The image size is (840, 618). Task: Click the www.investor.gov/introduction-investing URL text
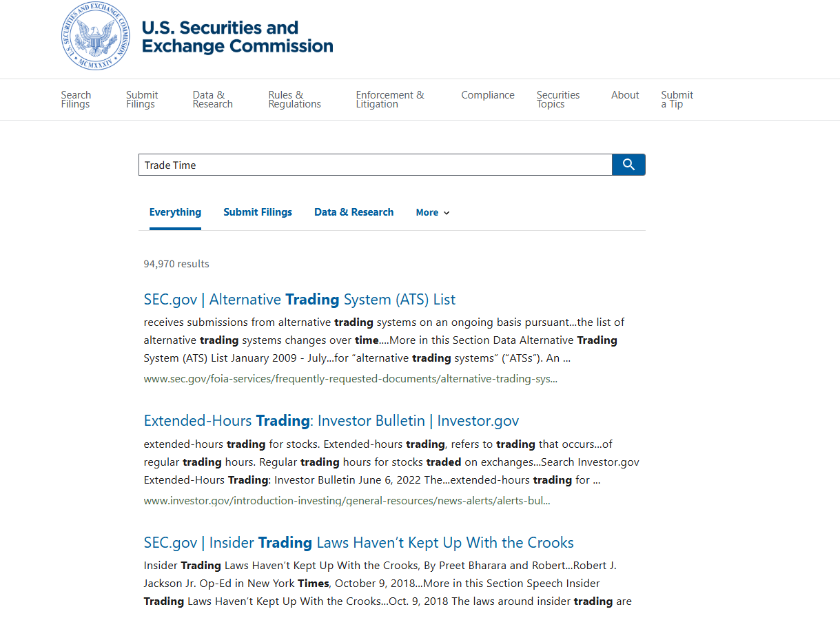[347, 501]
